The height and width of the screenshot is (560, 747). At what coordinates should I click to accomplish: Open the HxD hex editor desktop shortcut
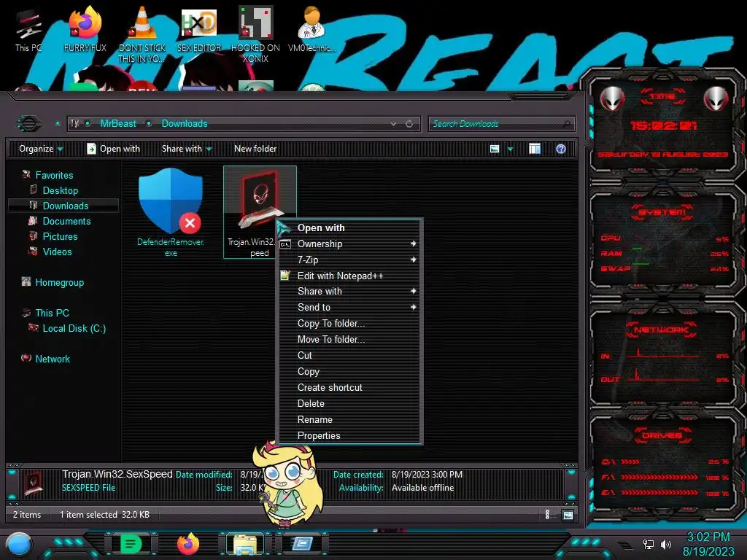(198, 29)
